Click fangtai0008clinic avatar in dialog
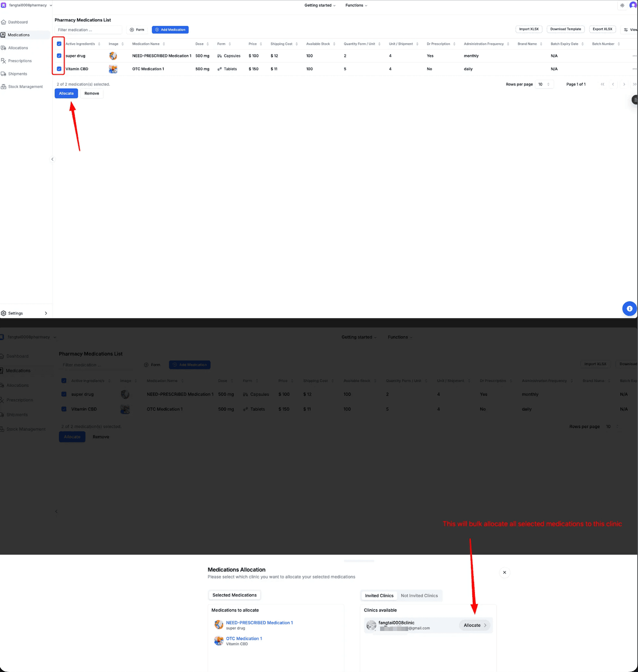 point(372,625)
